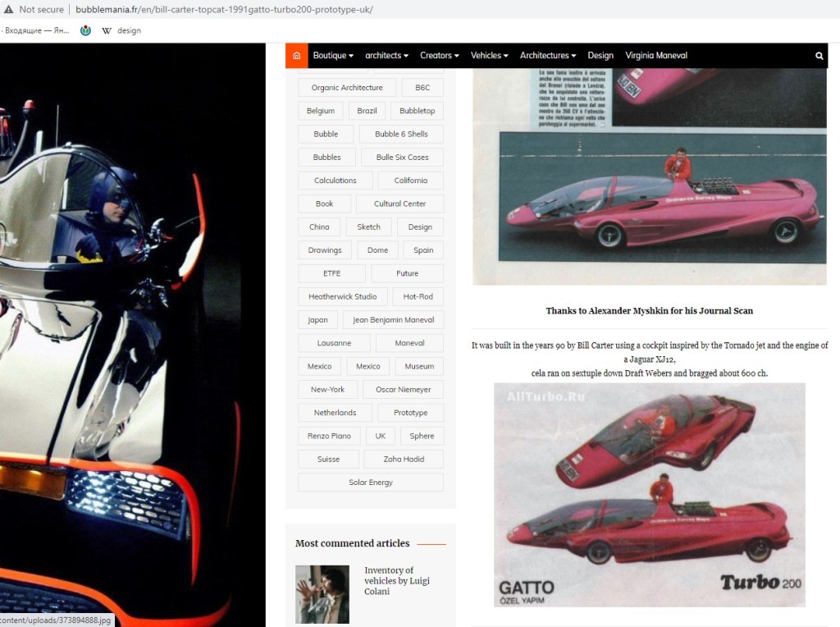Select the Bubbletop tag
840x627 pixels.
[x=417, y=111]
